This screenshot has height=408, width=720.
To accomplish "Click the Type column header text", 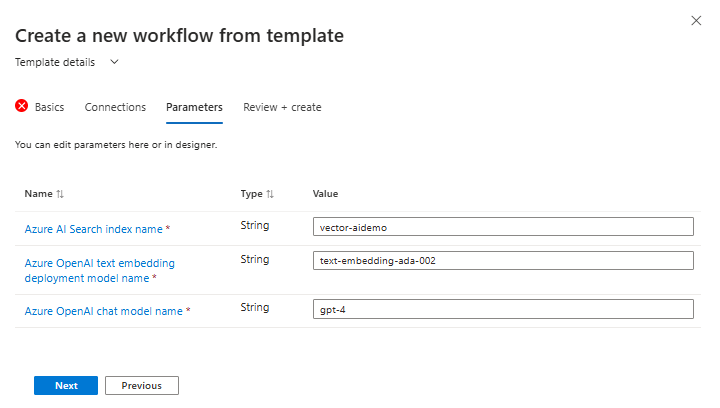I will [251, 194].
